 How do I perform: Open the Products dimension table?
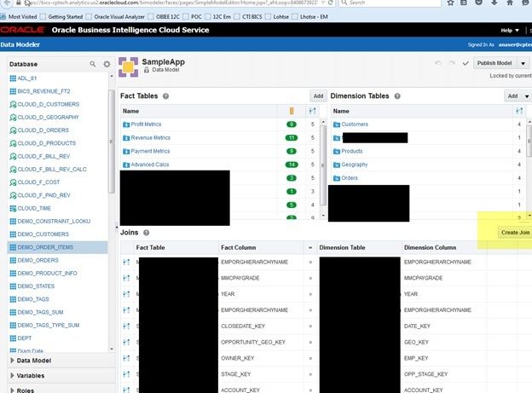(x=352, y=151)
